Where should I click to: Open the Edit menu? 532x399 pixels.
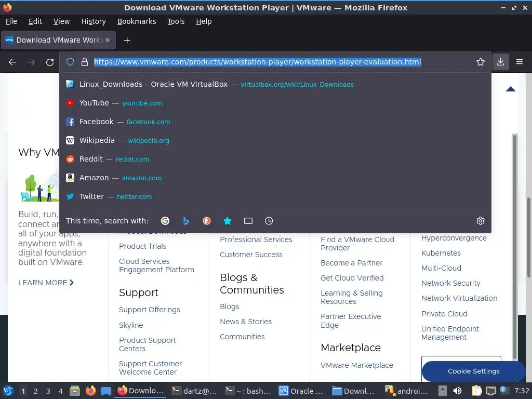click(x=35, y=21)
